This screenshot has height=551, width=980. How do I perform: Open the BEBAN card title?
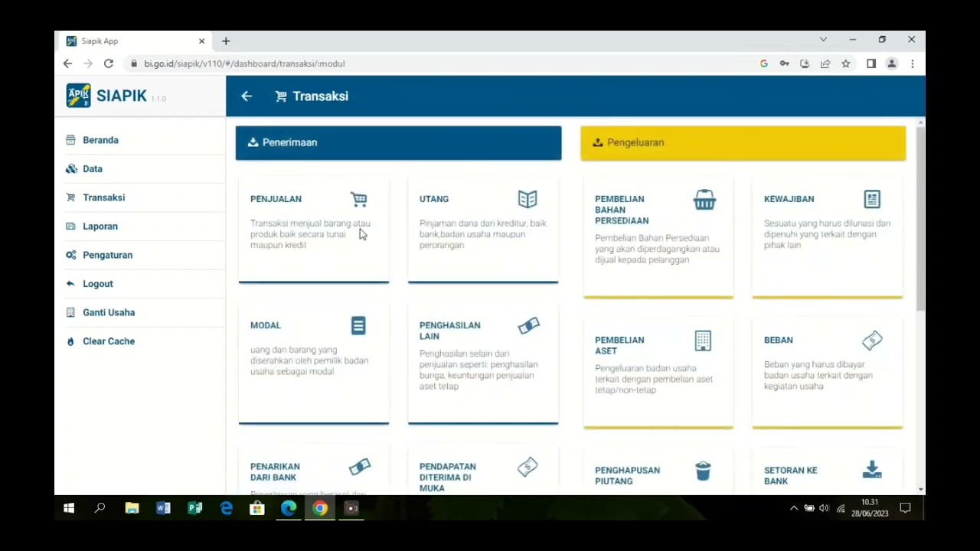pos(778,340)
